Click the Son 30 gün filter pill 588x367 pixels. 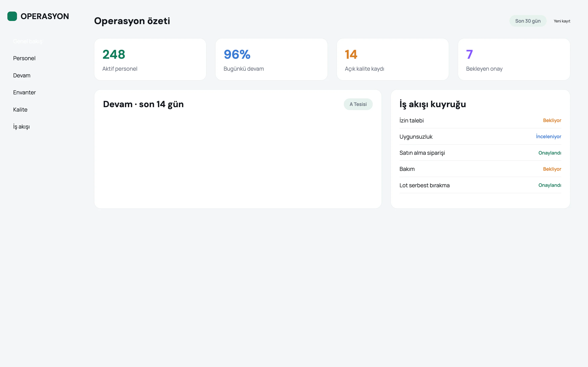point(528,21)
